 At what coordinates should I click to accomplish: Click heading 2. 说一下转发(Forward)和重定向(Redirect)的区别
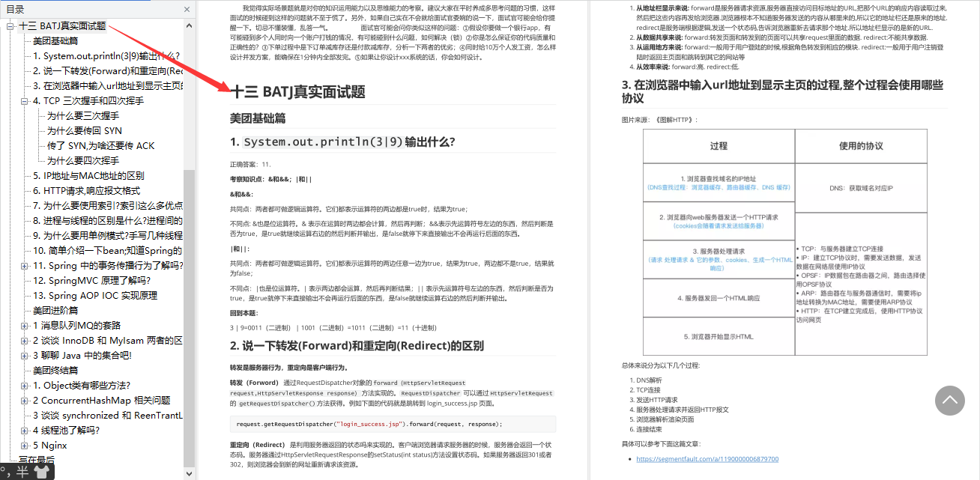coord(357,346)
